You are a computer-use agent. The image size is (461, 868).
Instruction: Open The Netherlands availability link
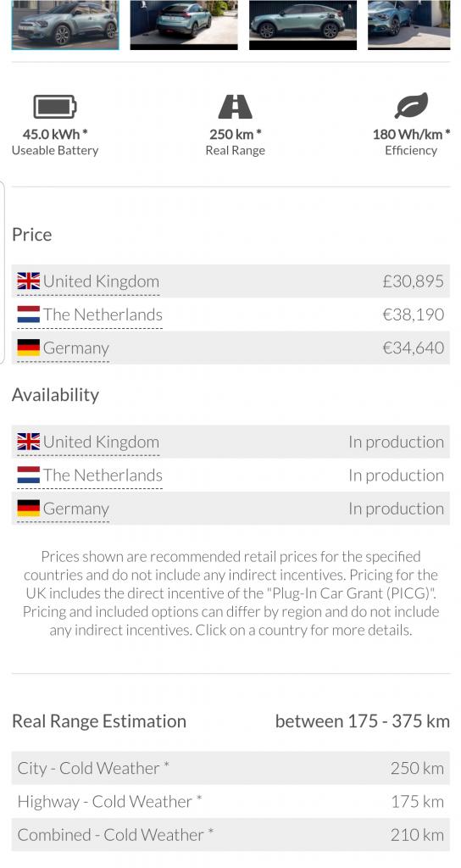[x=103, y=475]
